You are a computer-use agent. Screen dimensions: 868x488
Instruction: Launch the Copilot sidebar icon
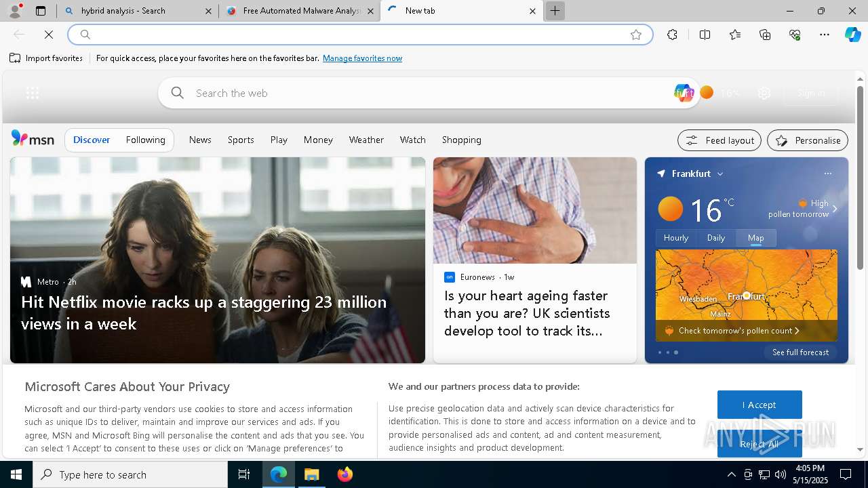[852, 35]
